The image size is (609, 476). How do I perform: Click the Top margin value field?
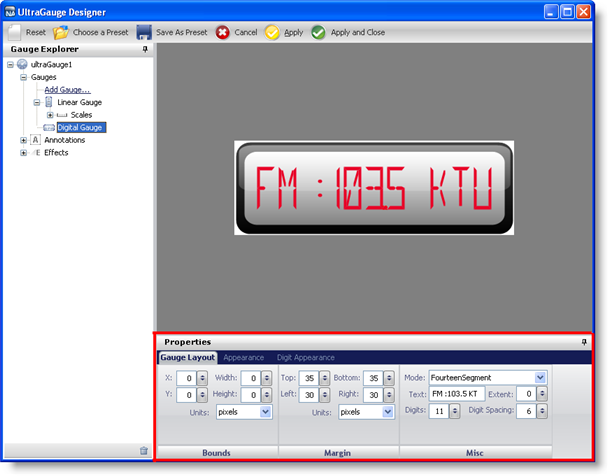click(x=309, y=378)
